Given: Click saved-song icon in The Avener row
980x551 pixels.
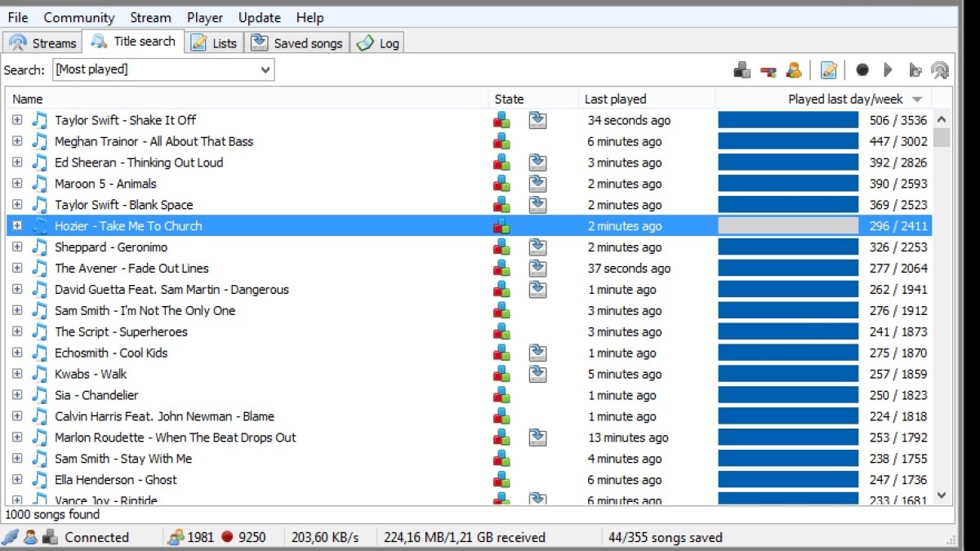Looking at the screenshot, I should click(x=537, y=269).
